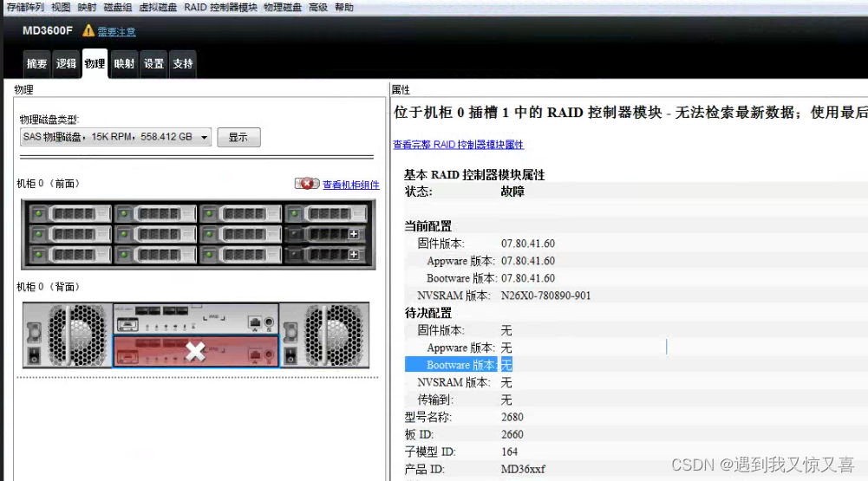This screenshot has width=868, height=481.
Task: Click the 板 ID value 2660
Action: coord(512,434)
